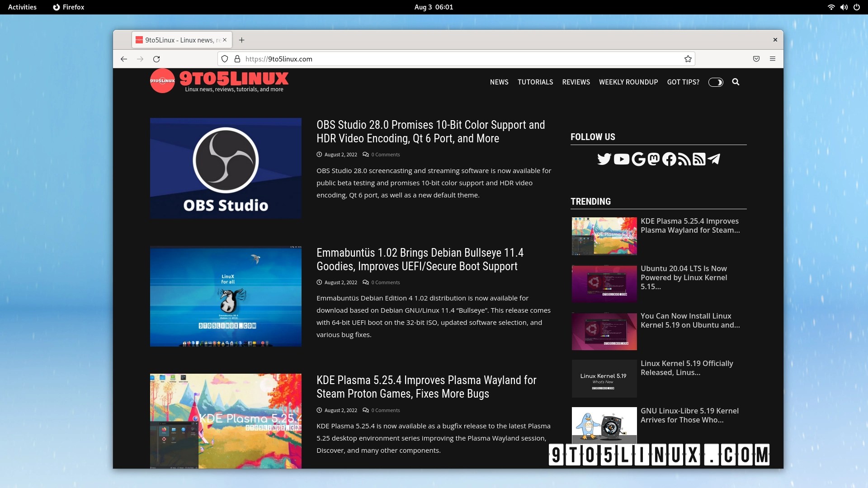Viewport: 868px width, 488px height.
Task: Toggle the site's dark mode switch
Action: [715, 82]
